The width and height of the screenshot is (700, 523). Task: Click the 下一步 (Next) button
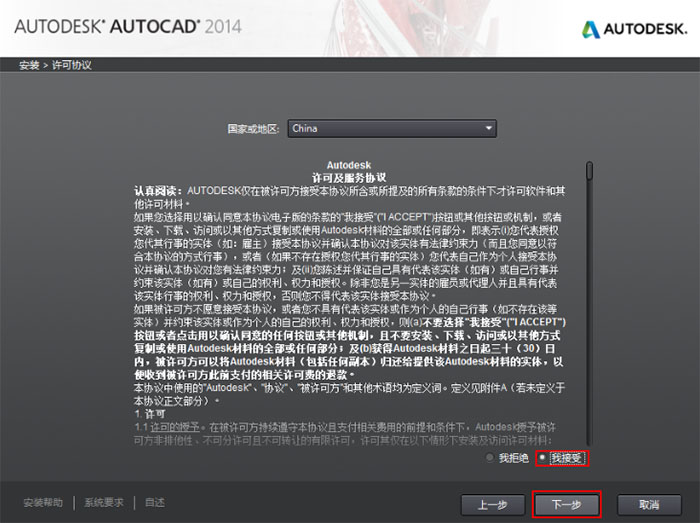[x=567, y=505]
